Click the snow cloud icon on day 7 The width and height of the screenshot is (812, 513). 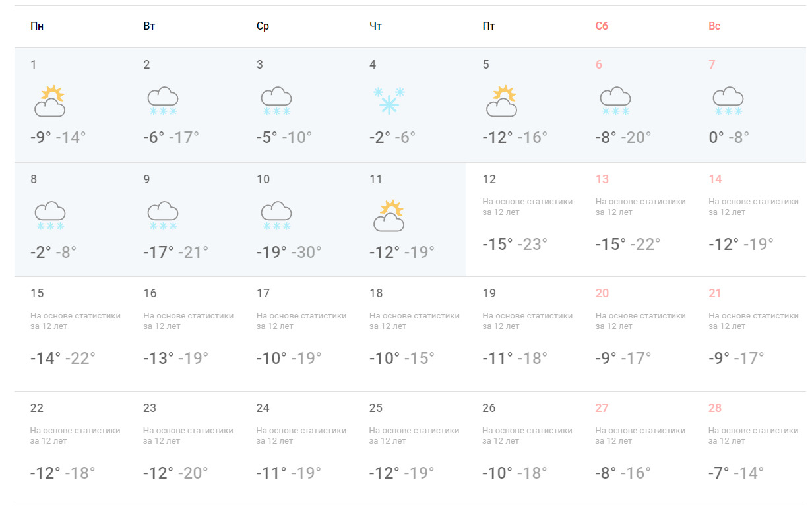point(728,101)
